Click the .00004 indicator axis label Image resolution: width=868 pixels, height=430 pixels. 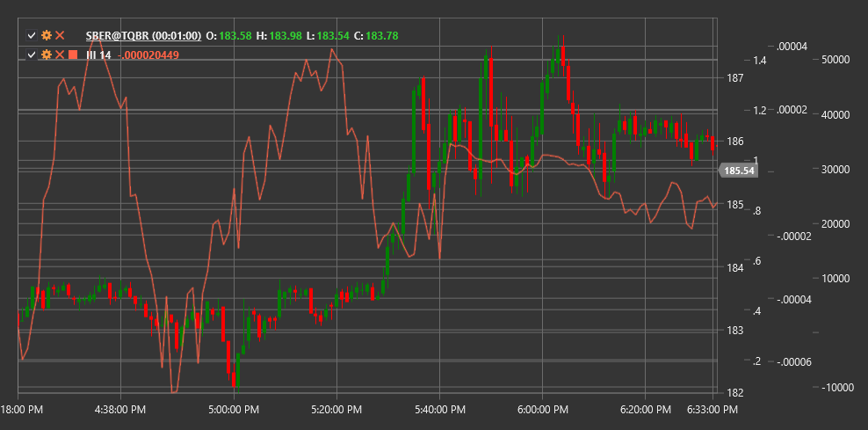[792, 47]
